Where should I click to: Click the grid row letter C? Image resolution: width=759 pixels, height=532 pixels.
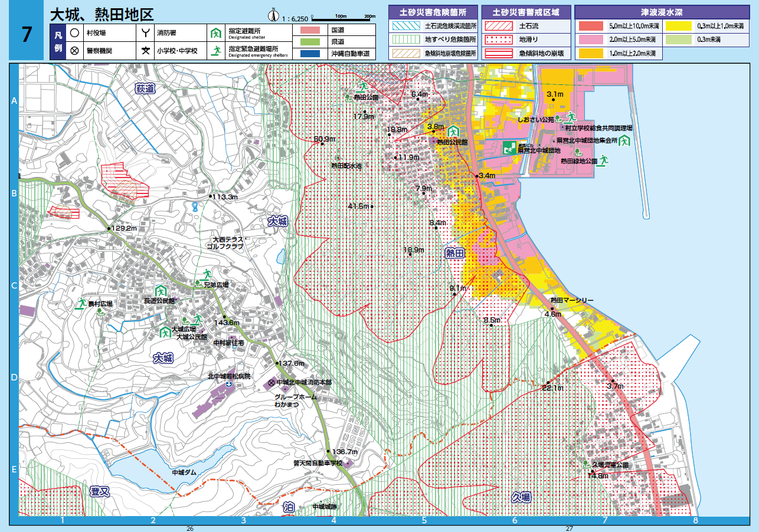pyautogui.click(x=14, y=285)
